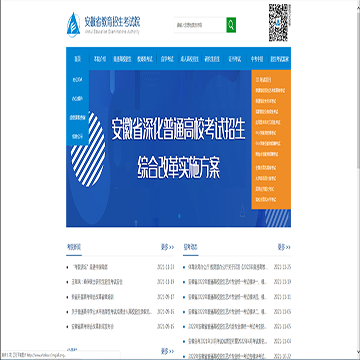Viewport: 360px width, 360px height.
Task: Open the 自学考试 navigation menu
Action: [165, 59]
